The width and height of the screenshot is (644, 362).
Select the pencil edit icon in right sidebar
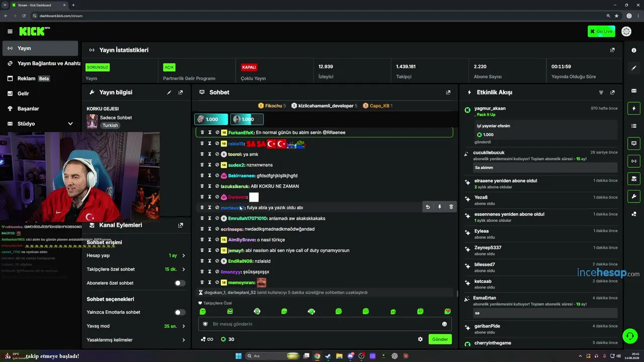(x=634, y=68)
